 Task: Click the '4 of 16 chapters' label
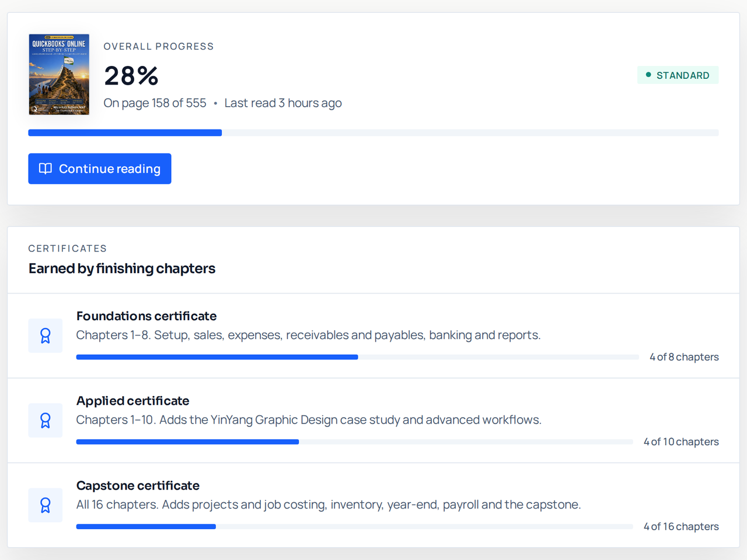click(681, 526)
